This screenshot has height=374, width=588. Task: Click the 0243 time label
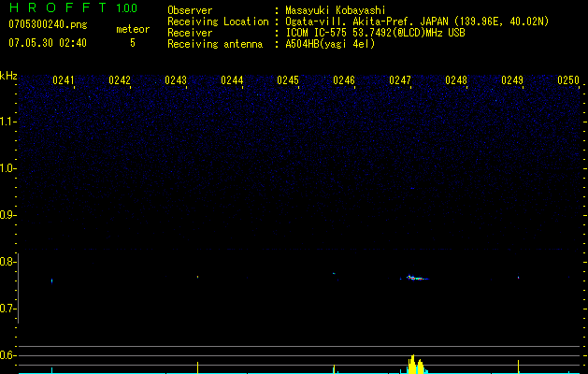point(176,80)
